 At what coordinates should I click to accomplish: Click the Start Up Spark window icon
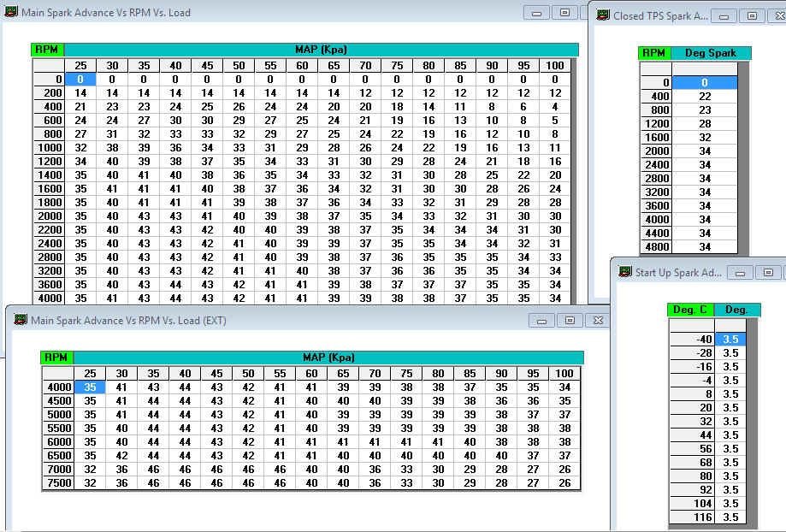625,272
